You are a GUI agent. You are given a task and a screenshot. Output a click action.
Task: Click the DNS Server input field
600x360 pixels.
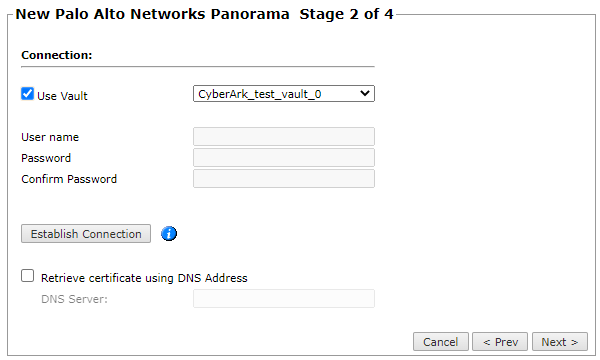tap(284, 298)
